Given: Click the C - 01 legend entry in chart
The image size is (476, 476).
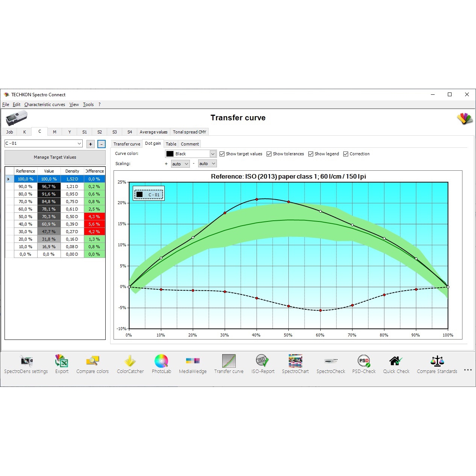Looking at the screenshot, I should [149, 194].
